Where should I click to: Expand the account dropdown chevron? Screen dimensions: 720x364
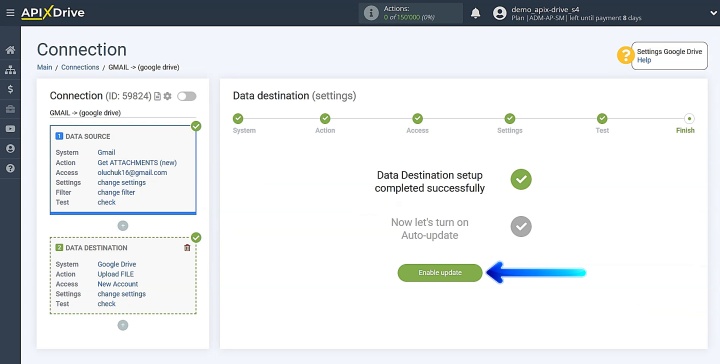[713, 13]
